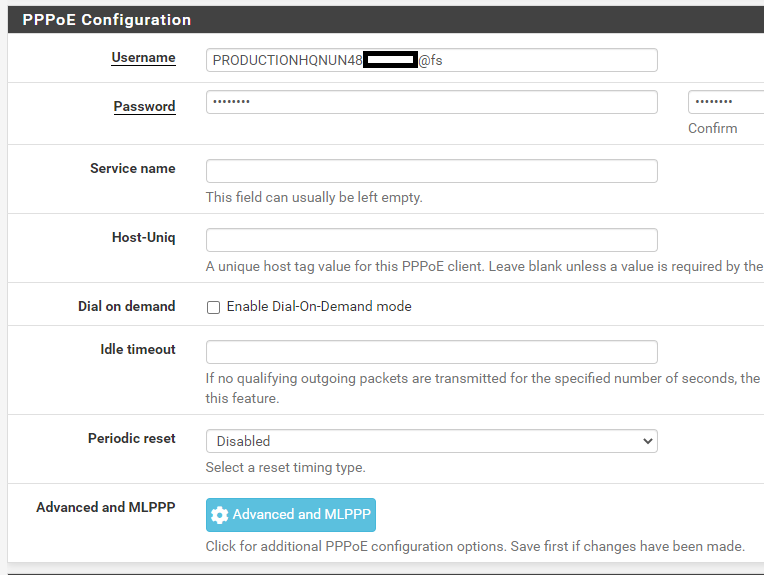
Task: Click the Host-Uniq label
Action: [143, 237]
